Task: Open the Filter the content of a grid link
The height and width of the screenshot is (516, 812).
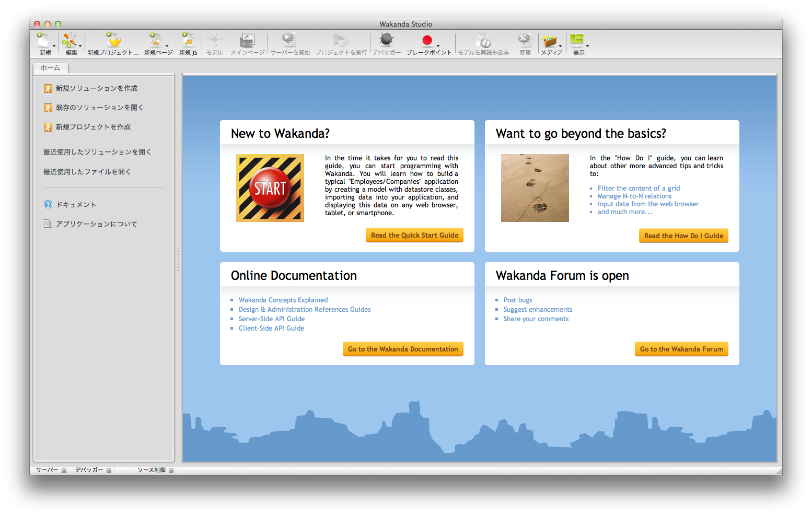Action: click(x=639, y=189)
